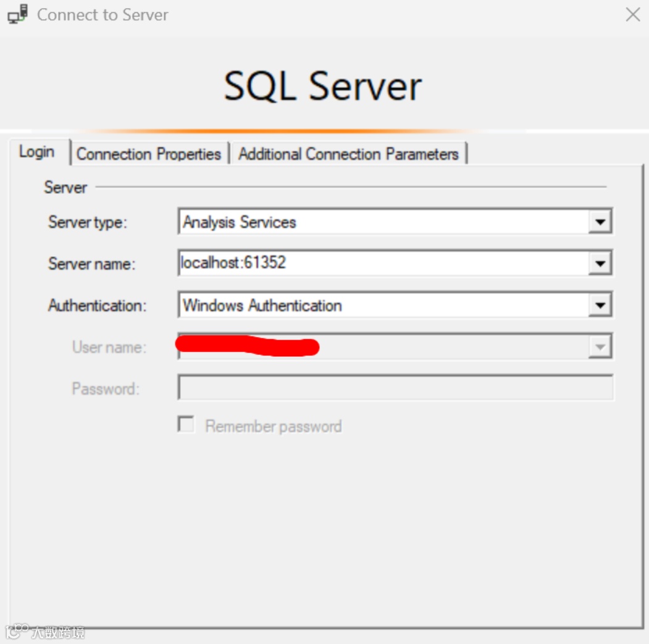Click the 'Connect to Server' title text
The width and height of the screenshot is (649, 644).
pyautogui.click(x=103, y=15)
